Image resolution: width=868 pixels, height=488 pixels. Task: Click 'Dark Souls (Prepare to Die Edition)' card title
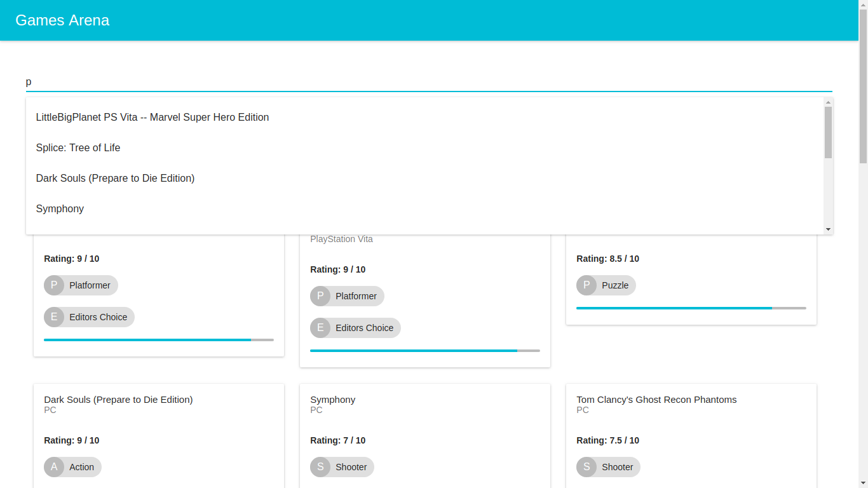[118, 400]
